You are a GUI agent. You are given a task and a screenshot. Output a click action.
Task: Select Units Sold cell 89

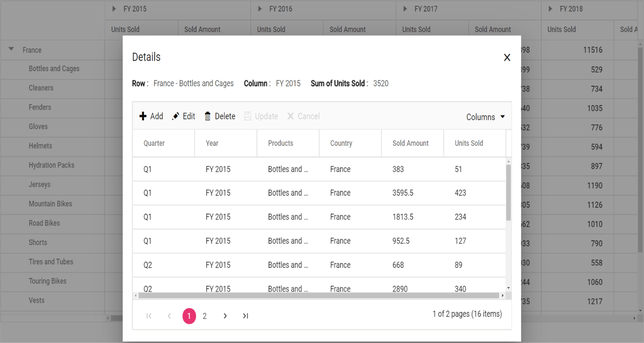(x=474, y=265)
